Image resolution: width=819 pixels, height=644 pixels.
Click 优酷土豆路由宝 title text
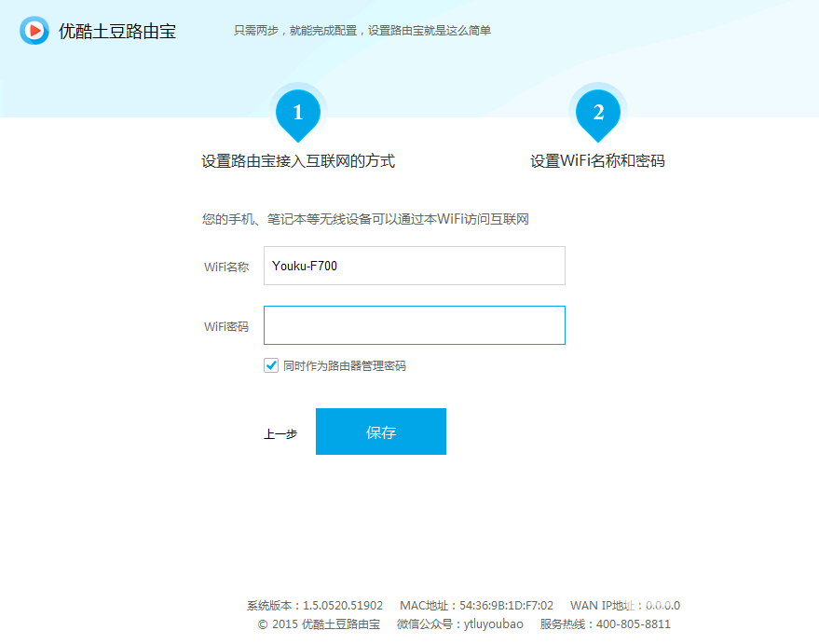point(117,32)
